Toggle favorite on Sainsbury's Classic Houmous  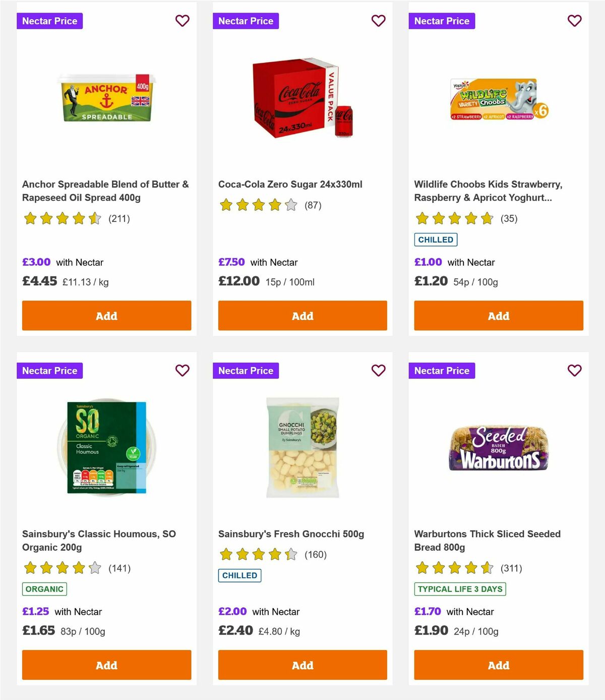183,370
